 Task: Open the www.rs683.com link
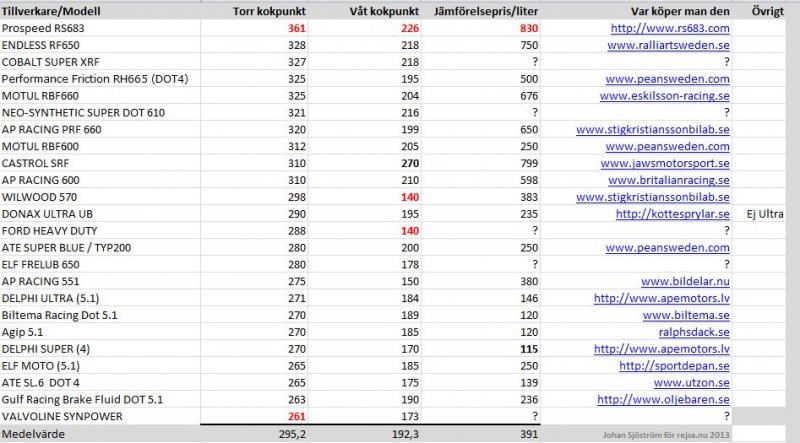pos(670,29)
